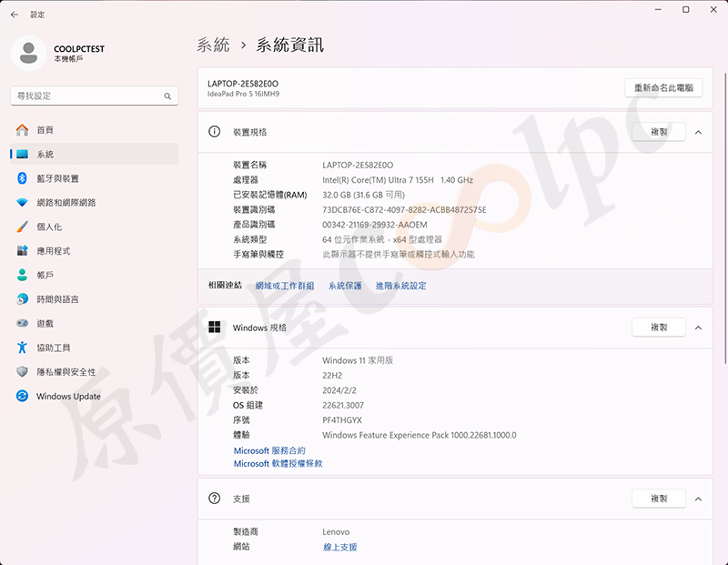Screen dimensions: 728x565
Task: Click the Apps (應用程式) icon
Action: [22, 251]
